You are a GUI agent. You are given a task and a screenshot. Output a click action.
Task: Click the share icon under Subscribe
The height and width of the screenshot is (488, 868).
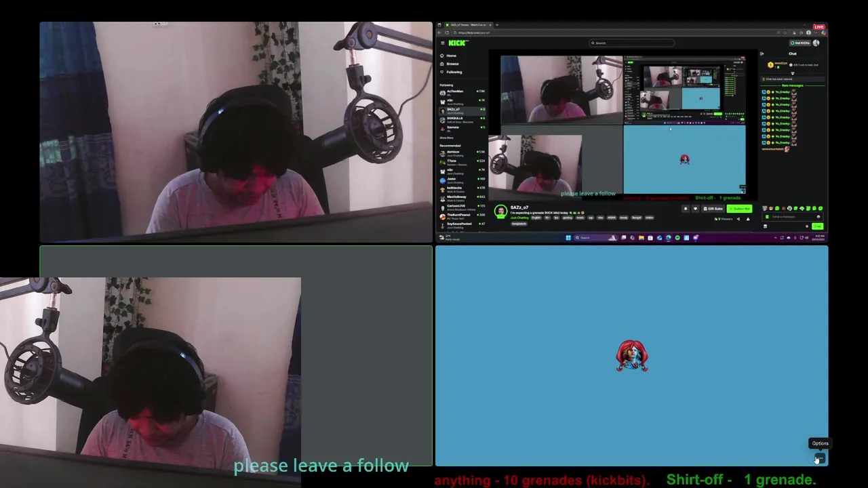point(738,219)
